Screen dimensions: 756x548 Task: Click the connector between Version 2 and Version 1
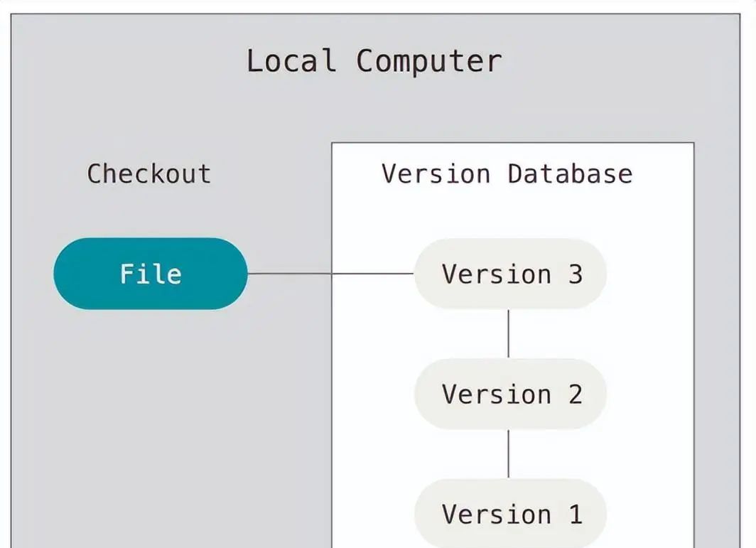(508, 453)
